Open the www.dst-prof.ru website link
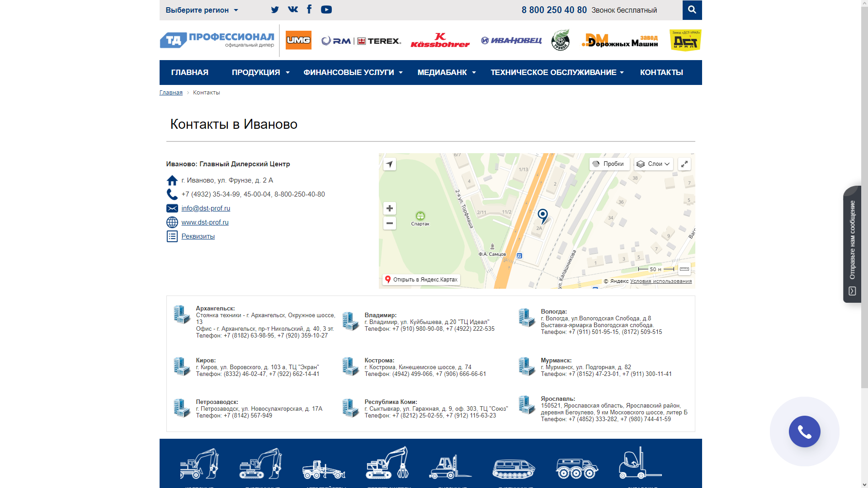Image resolution: width=868 pixels, height=488 pixels. coord(205,222)
